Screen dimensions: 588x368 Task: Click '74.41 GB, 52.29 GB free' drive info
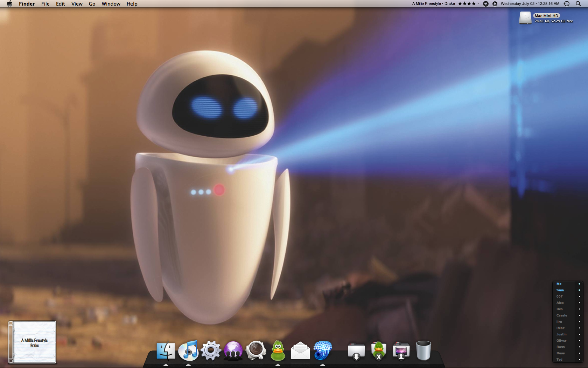tap(554, 21)
